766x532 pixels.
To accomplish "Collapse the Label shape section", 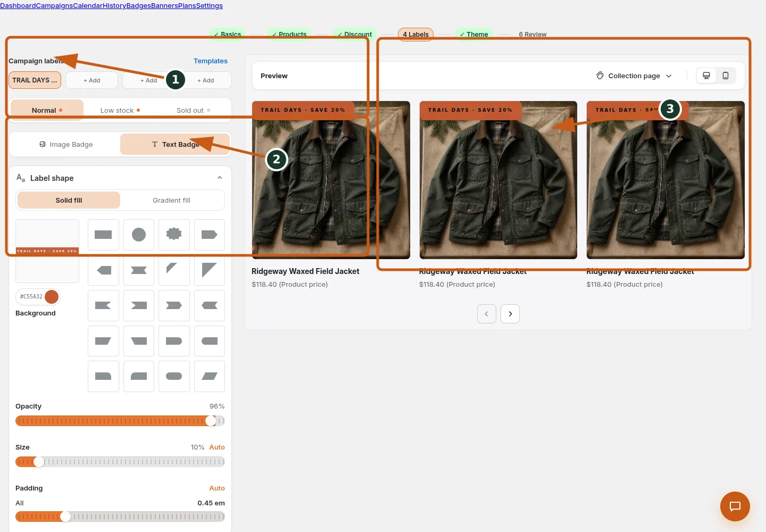I will [x=220, y=178].
